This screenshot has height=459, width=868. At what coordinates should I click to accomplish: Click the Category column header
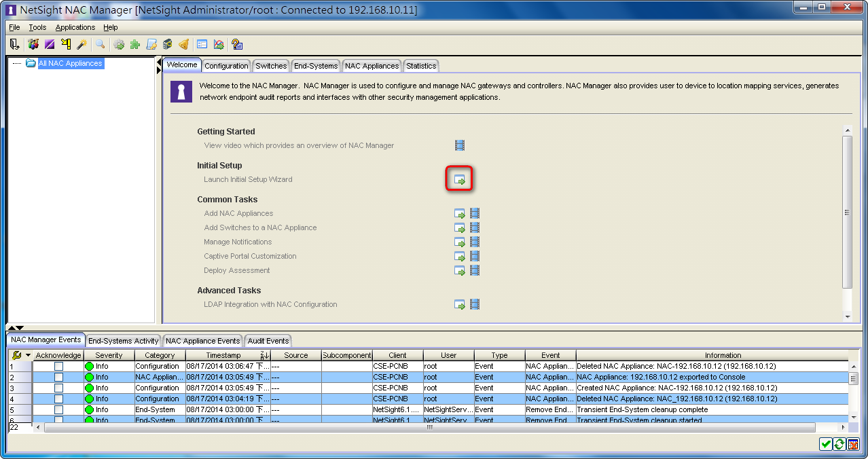(160, 355)
